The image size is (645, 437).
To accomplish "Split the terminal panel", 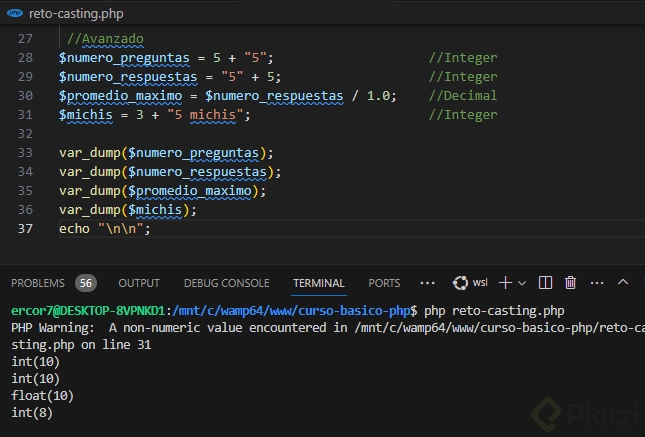I will (547, 283).
